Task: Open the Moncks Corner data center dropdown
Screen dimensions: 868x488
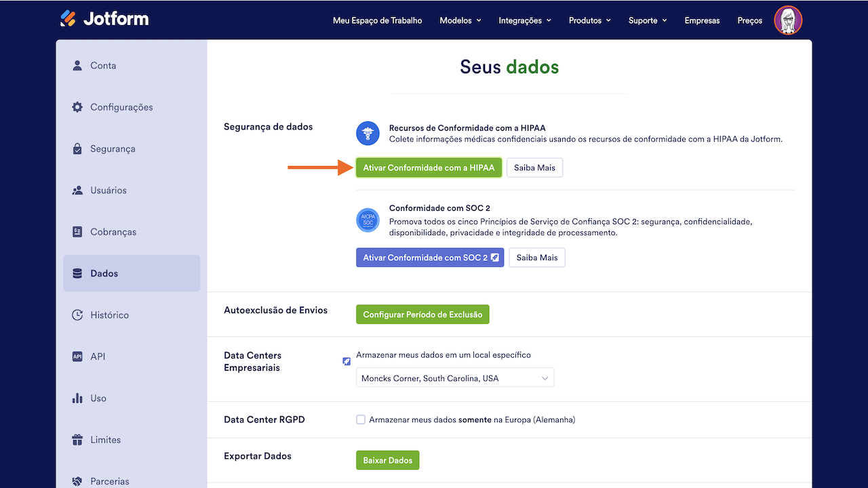Action: click(x=455, y=378)
